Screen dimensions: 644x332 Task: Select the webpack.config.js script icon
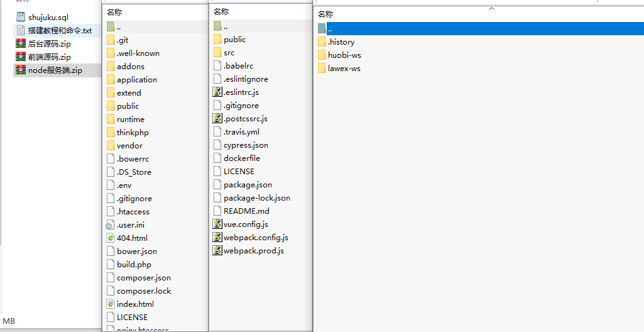coord(217,237)
